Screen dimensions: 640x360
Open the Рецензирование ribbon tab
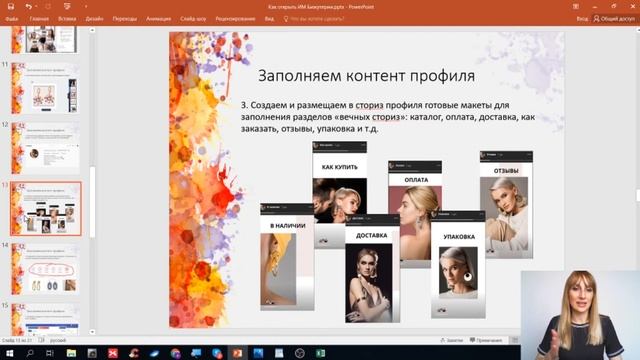[x=235, y=19]
